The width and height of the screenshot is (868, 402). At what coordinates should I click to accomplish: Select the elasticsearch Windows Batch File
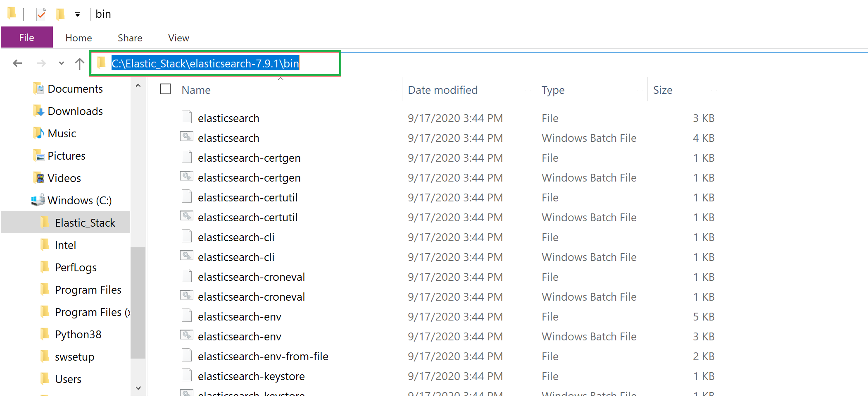228,138
